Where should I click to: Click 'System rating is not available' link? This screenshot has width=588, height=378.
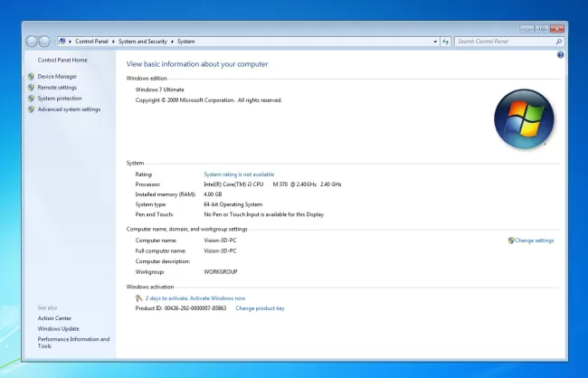[239, 174]
